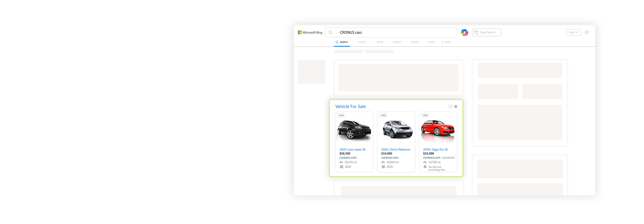Click the magnifying glass search icon
Image resolution: width=644 pixels, height=224 pixels.
pos(330,32)
